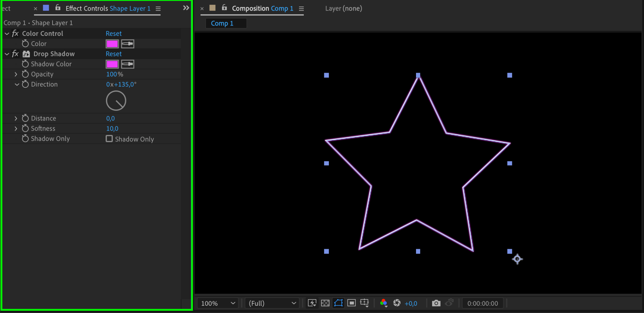Expand the Distance property
Image resolution: width=644 pixels, height=313 pixels.
pyautogui.click(x=16, y=118)
